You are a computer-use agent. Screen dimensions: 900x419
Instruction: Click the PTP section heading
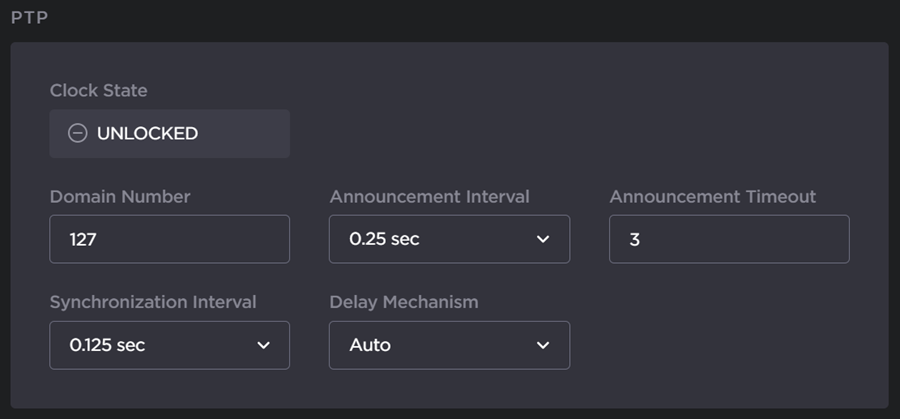(30, 18)
